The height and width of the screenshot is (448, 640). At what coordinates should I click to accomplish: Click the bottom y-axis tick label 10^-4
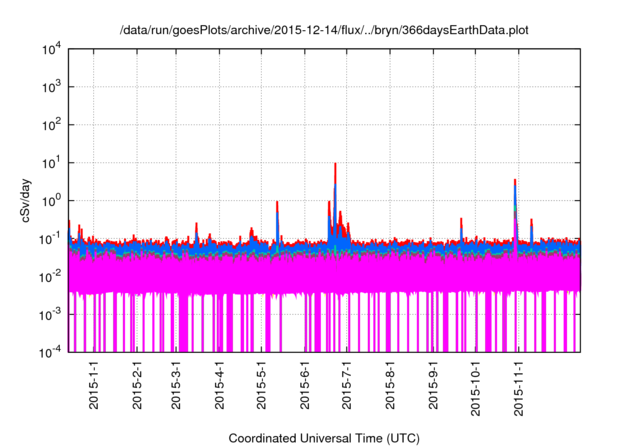click(48, 352)
